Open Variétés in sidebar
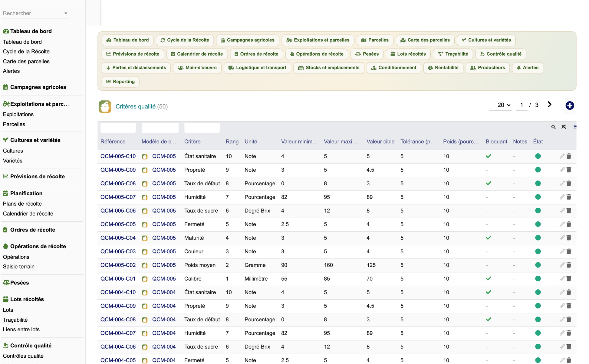This screenshot has width=589, height=364. 12,161
